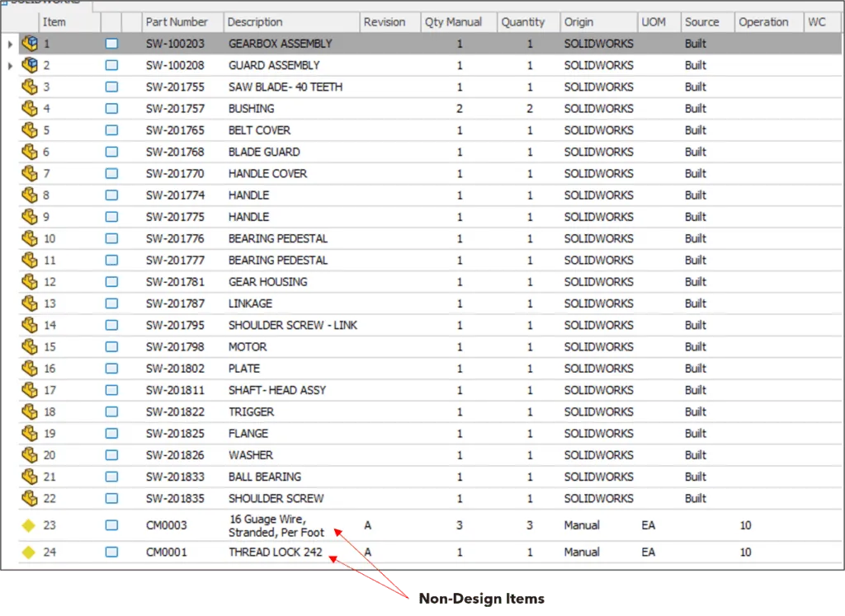
Task: Click the yellow diamond icon for item 23
Action: pos(29,525)
